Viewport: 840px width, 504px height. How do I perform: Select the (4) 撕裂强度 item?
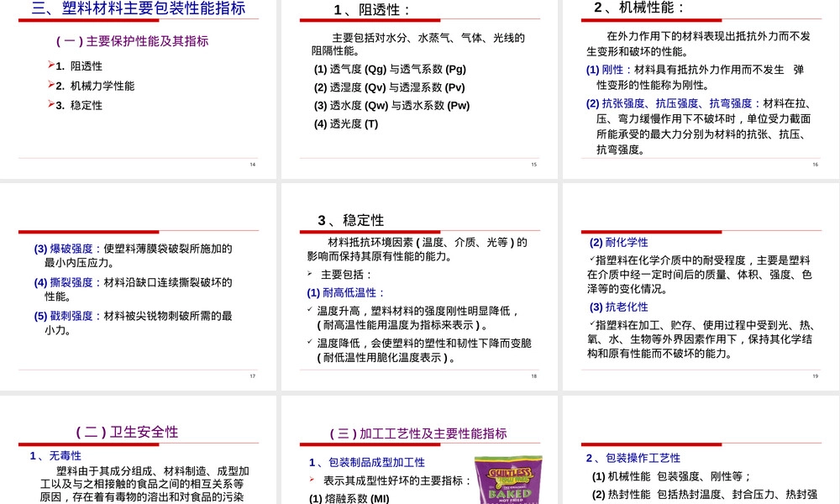click(x=133, y=289)
